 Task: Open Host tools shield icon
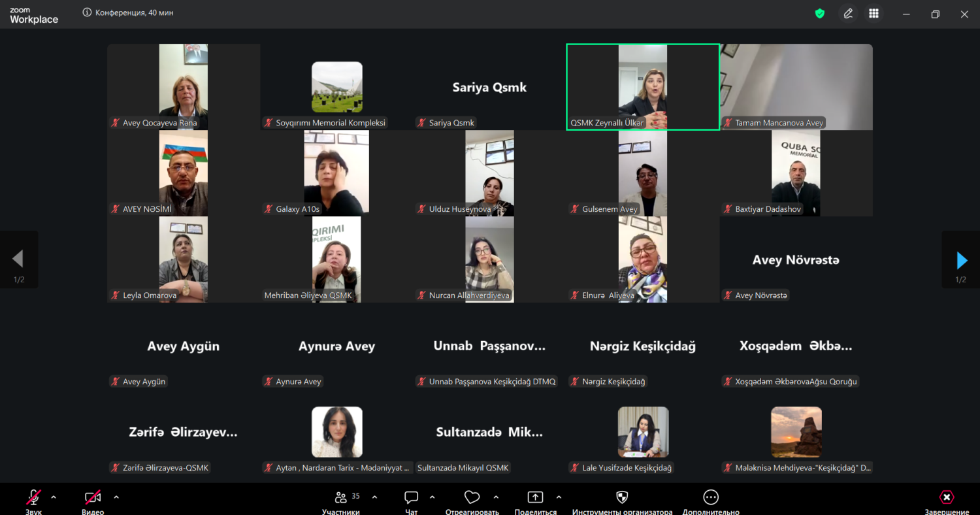click(622, 497)
